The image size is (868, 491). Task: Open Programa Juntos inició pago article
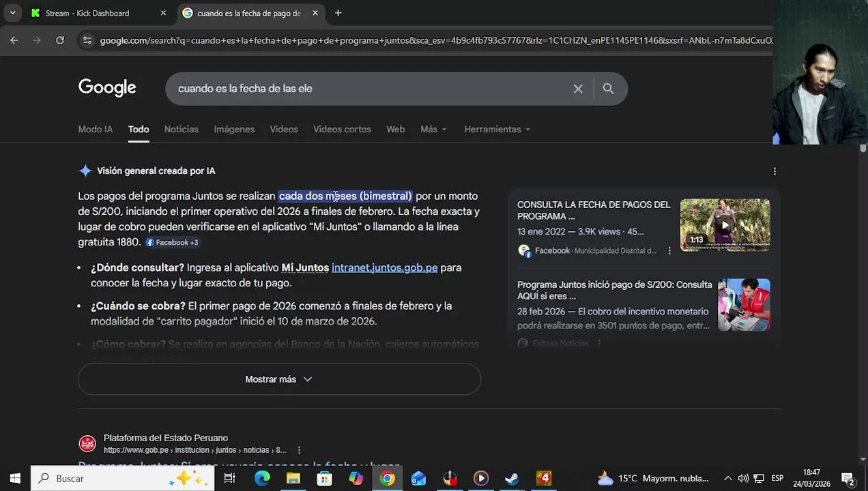614,290
